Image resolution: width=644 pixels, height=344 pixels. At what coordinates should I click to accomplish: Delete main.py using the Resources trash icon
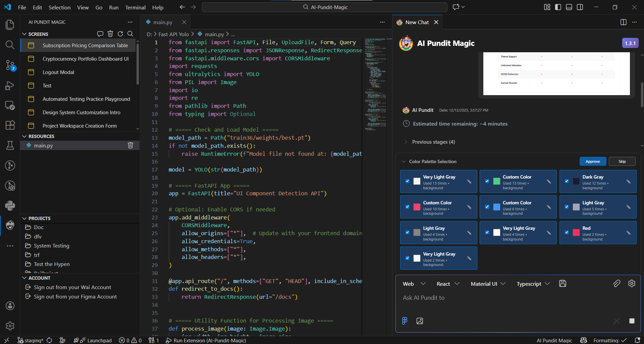click(130, 145)
